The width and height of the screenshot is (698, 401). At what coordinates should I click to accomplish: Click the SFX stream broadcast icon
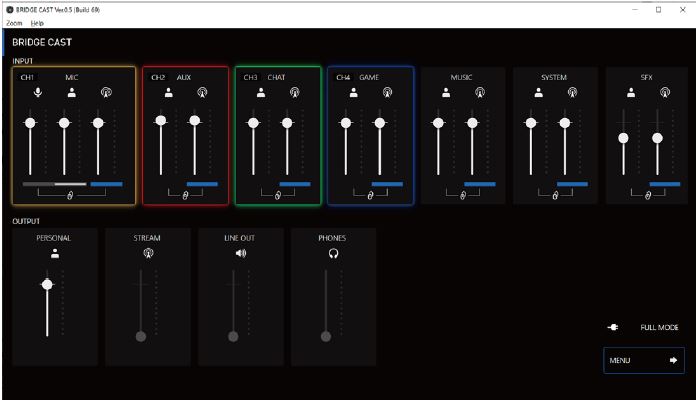[665, 92]
